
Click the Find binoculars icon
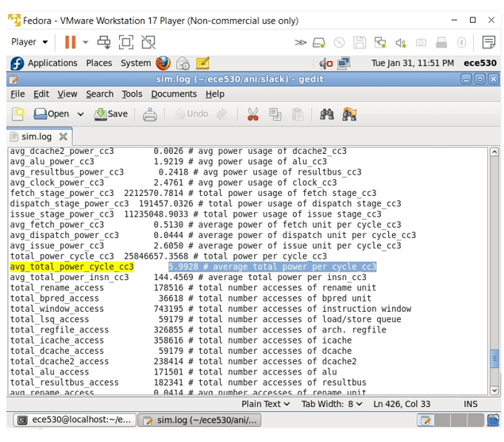click(327, 114)
